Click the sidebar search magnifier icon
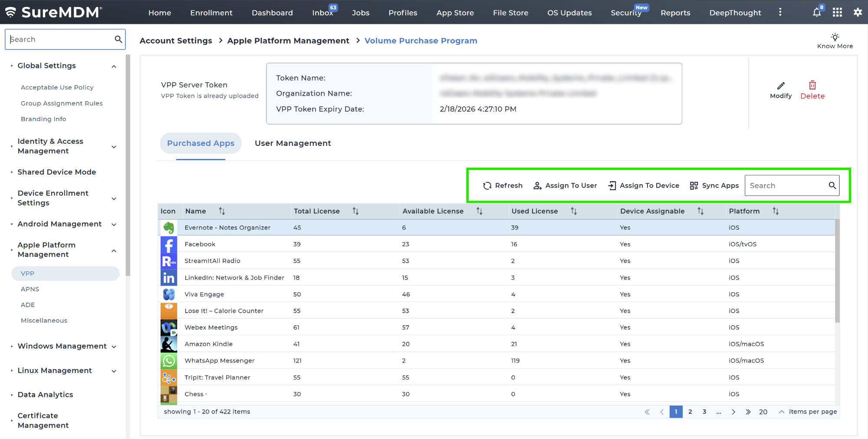 click(118, 39)
